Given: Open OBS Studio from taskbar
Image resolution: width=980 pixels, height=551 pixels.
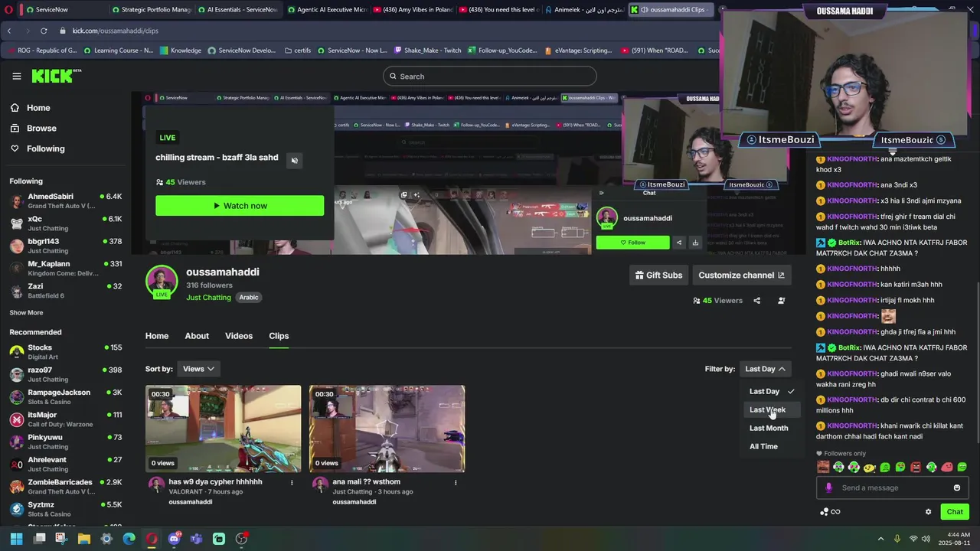Looking at the screenshot, I should coord(241,539).
